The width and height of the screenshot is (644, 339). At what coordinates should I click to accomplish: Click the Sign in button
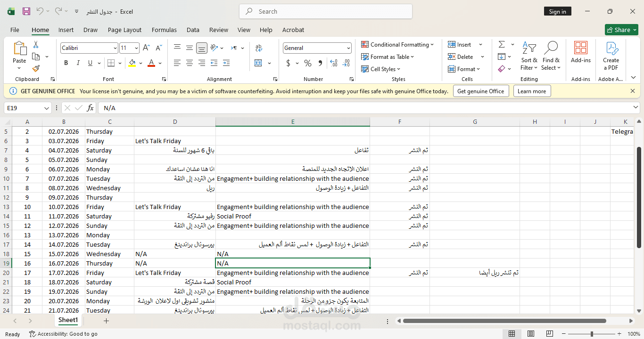click(558, 11)
